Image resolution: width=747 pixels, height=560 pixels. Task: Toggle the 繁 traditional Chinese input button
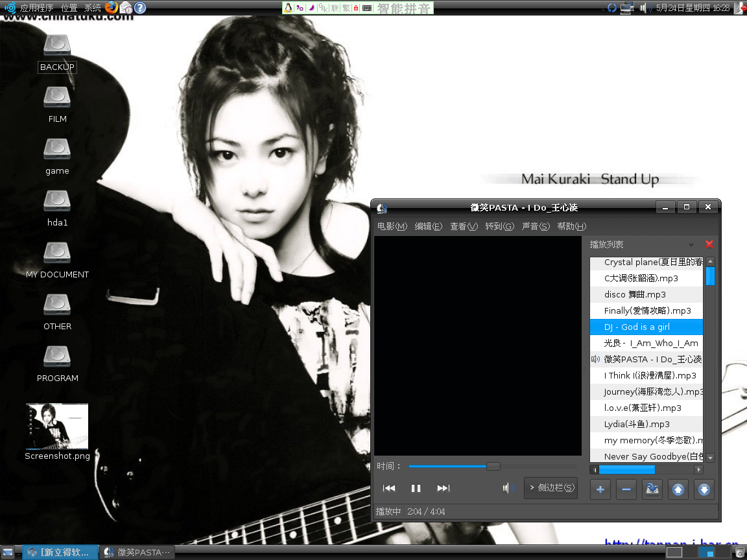346,8
